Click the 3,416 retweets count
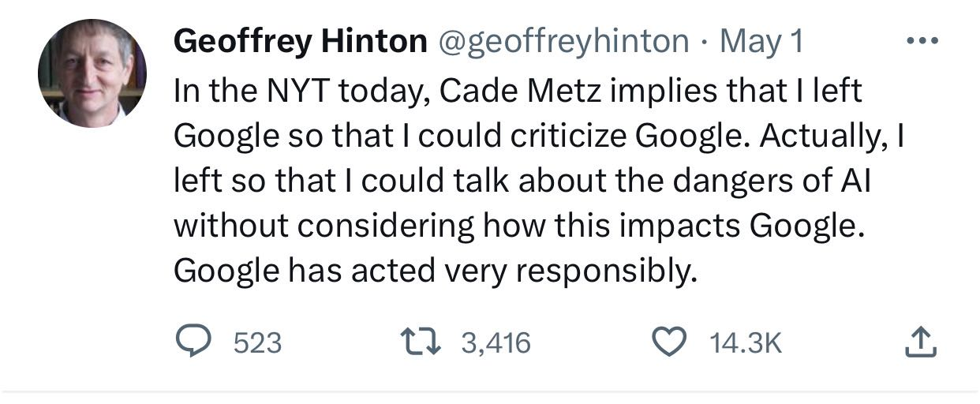The image size is (980, 404). click(x=496, y=342)
